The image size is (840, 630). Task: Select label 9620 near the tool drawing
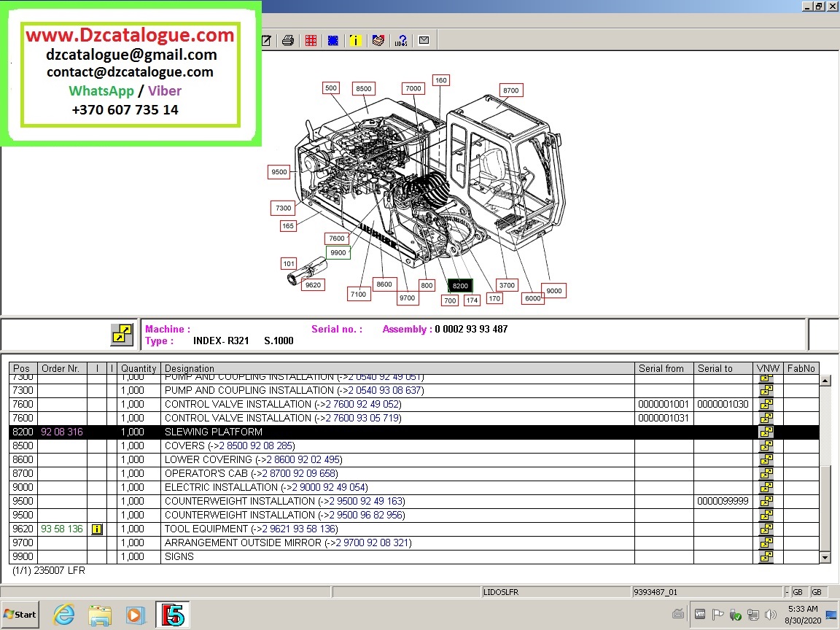point(313,285)
